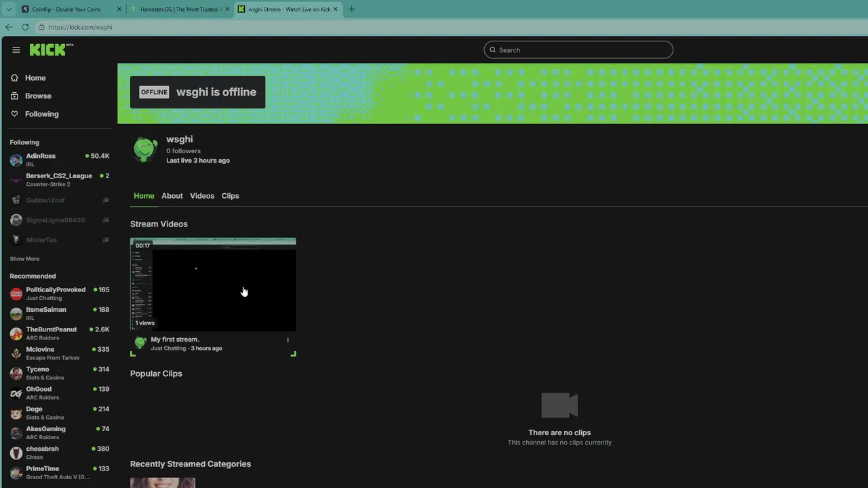Open Doge avatar icon
Image resolution: width=868 pixels, height=488 pixels.
click(16, 413)
